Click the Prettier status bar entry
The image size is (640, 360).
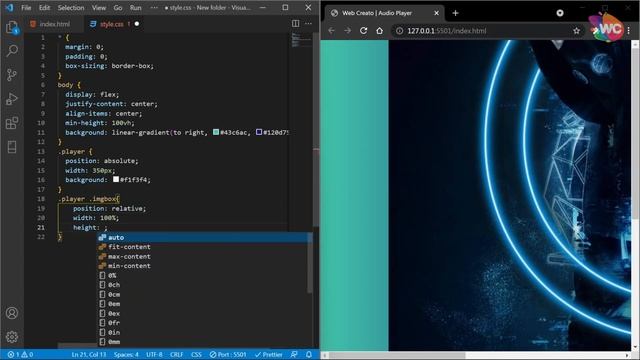pos(269,355)
